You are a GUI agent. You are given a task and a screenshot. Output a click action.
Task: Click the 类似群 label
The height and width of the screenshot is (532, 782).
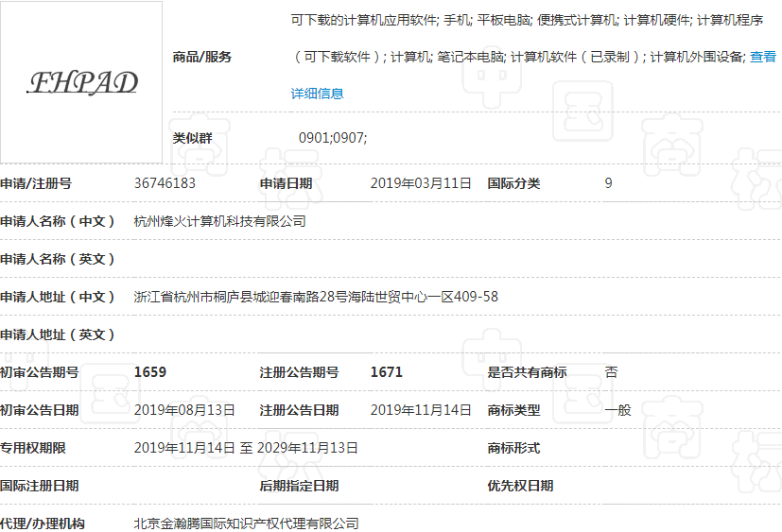coord(192,138)
